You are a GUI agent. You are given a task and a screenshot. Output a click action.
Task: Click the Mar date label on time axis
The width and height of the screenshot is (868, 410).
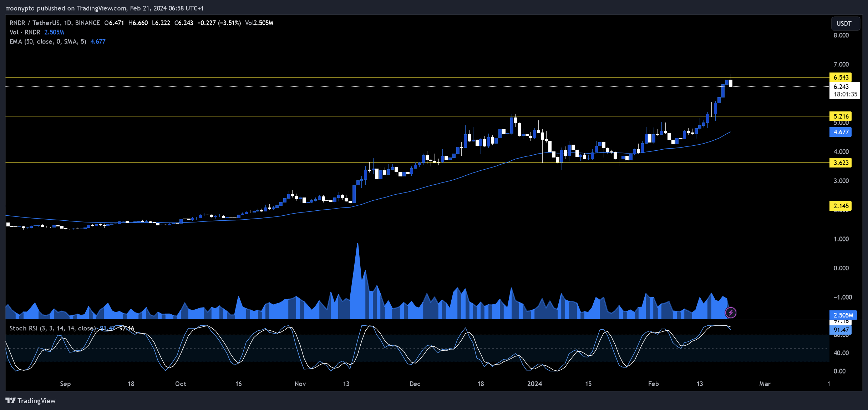pyautogui.click(x=765, y=384)
